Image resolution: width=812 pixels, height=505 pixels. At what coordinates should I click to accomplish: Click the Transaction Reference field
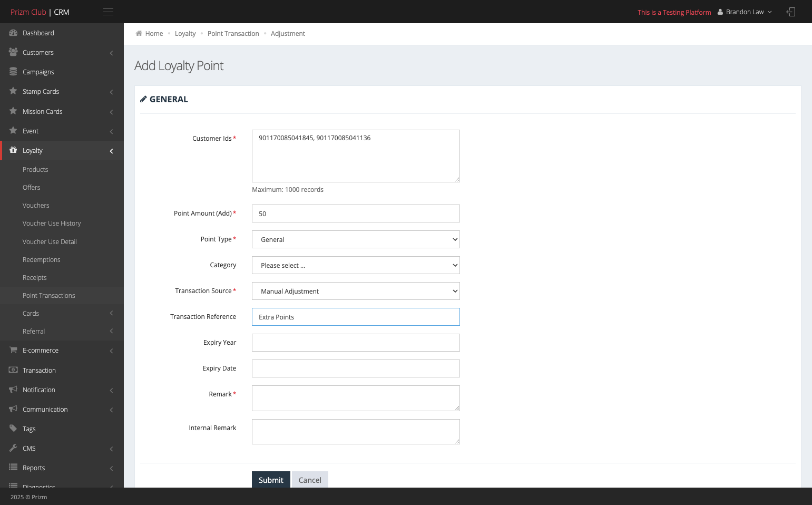coord(356,317)
